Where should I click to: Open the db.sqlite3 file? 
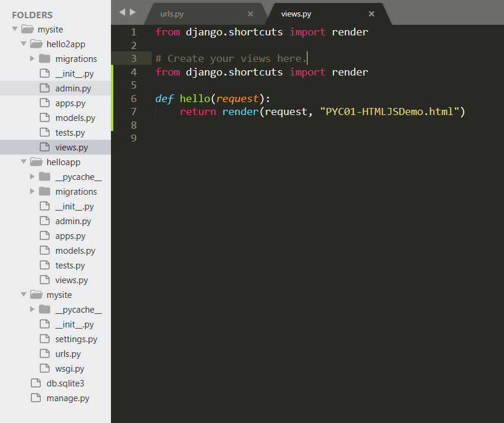(x=65, y=383)
